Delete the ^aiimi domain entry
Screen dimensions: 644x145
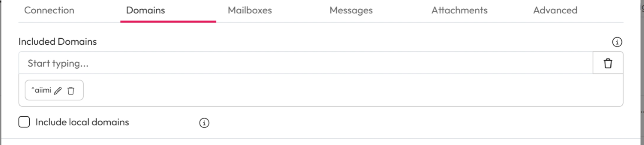coord(71,91)
